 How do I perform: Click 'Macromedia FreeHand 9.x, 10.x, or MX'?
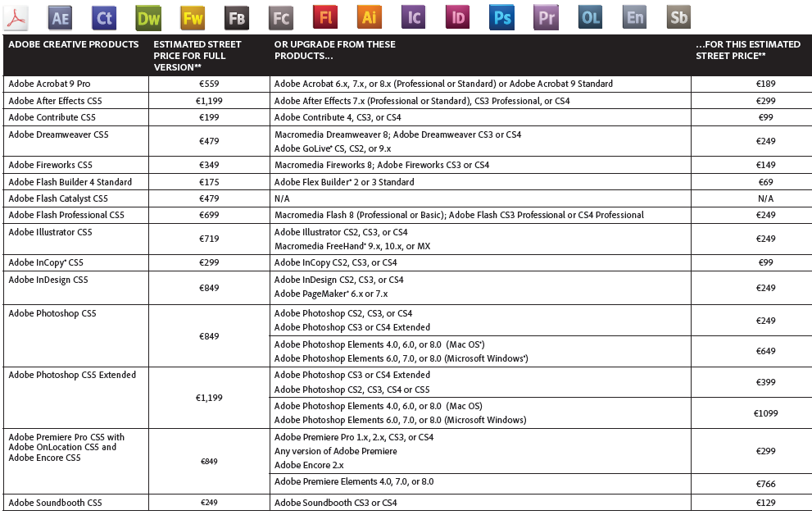point(352,247)
